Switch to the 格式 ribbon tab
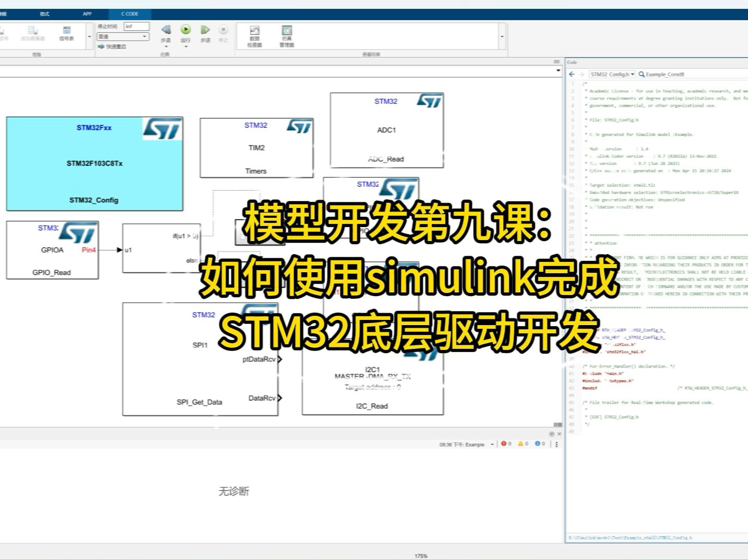 click(45, 14)
